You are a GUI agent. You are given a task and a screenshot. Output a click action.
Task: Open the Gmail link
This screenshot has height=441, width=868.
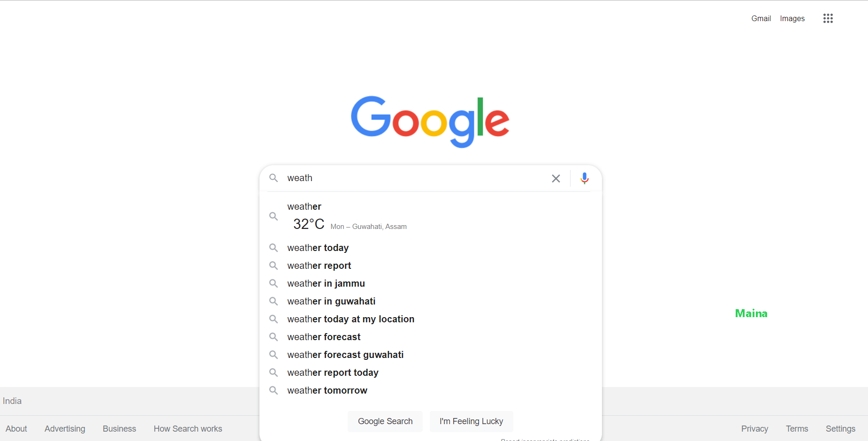tap(761, 18)
